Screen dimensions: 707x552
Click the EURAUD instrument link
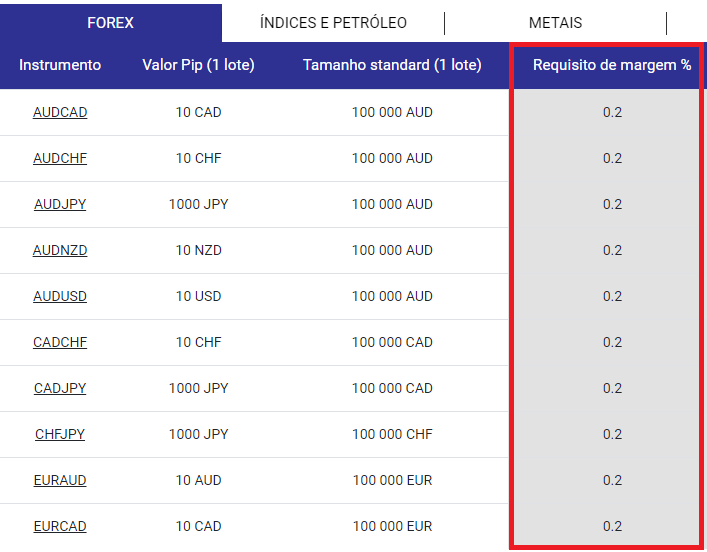pos(60,480)
